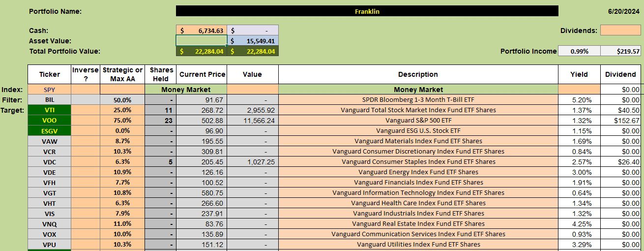Select the VFH ticker cell
The image size is (644, 251).
(x=49, y=183)
